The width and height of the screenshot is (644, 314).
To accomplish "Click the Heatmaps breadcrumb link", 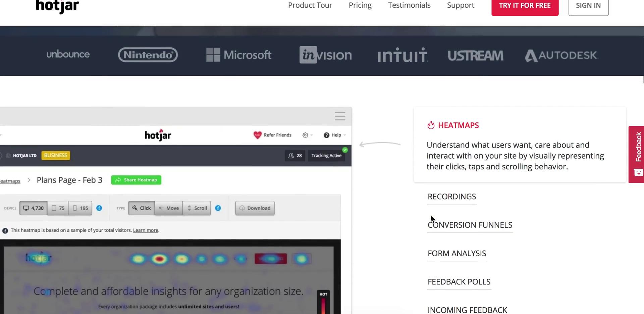I will coord(10,181).
